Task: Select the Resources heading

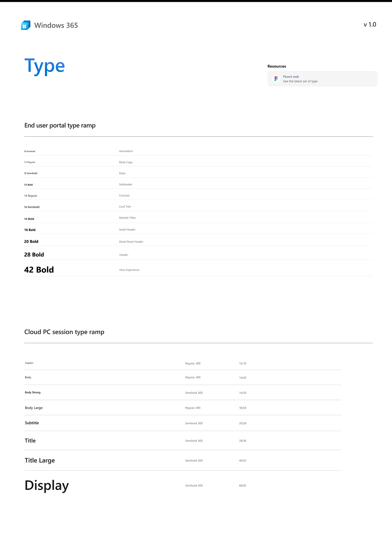Action: point(276,66)
